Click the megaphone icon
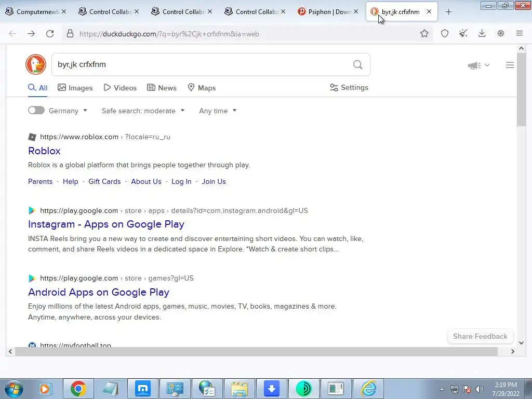The image size is (532, 399). click(x=474, y=65)
